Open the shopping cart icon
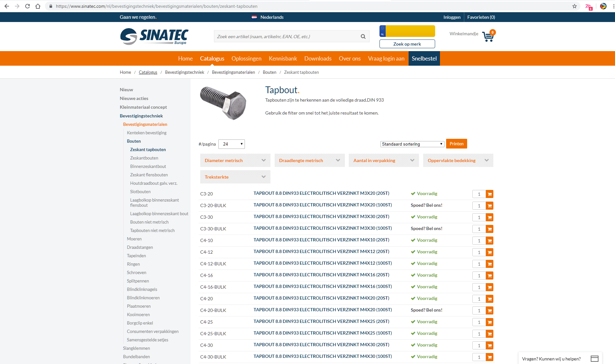 point(488,36)
